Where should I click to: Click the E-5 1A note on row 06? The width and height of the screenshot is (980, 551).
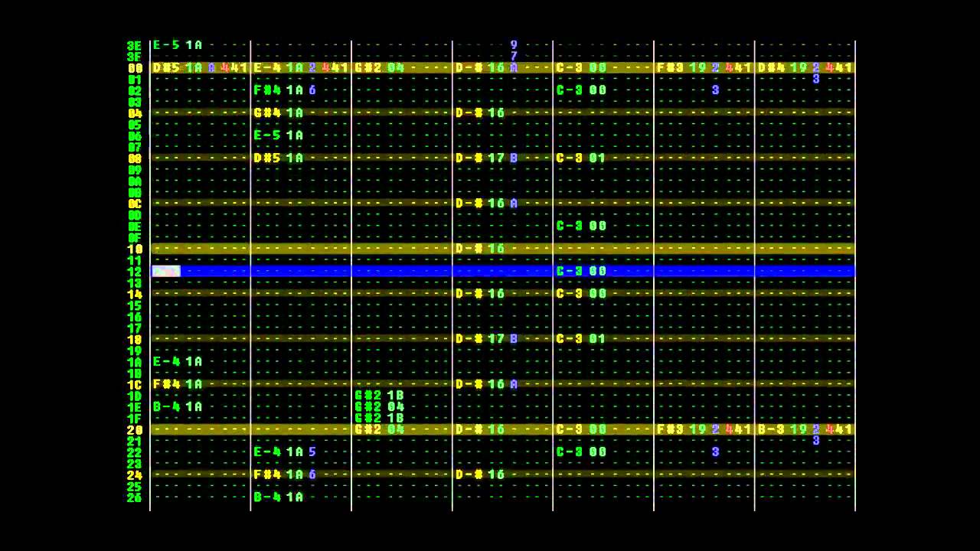coord(279,135)
